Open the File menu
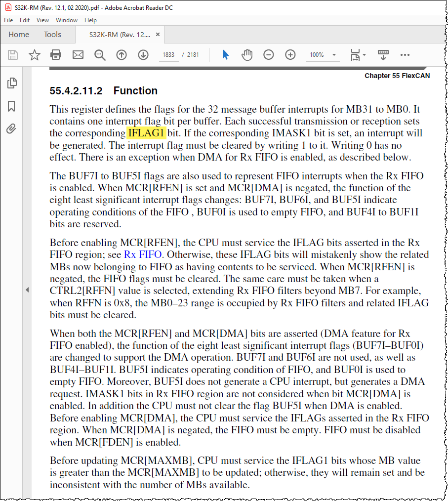Image resolution: width=448 pixels, height=501 pixels. pos(8,20)
